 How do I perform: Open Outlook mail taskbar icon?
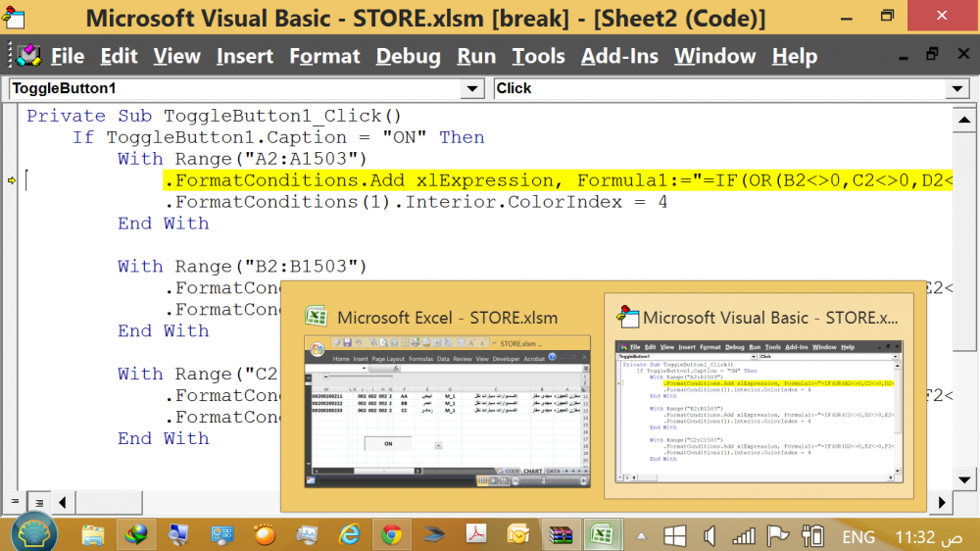518,535
